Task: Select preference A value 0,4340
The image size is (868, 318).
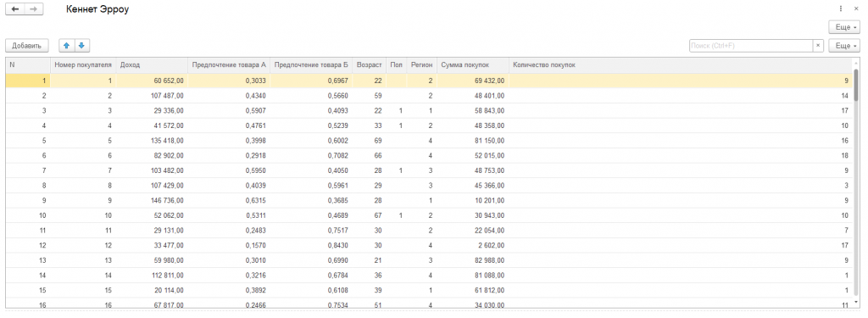Action: point(256,96)
